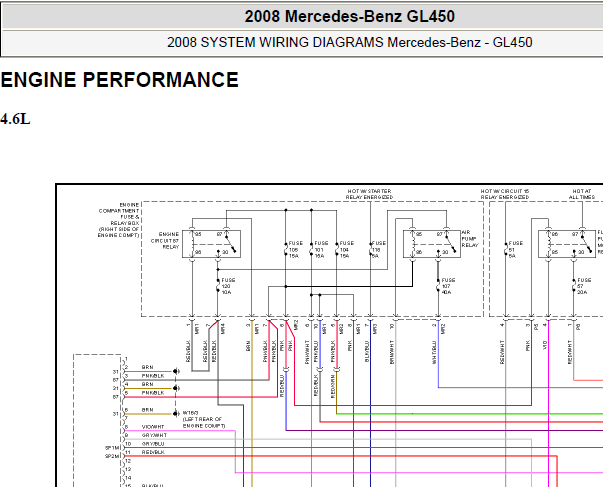Viewport: 603px width, 487px height.
Task: Click the ground symbol beside W16/3
Action: click(x=176, y=414)
